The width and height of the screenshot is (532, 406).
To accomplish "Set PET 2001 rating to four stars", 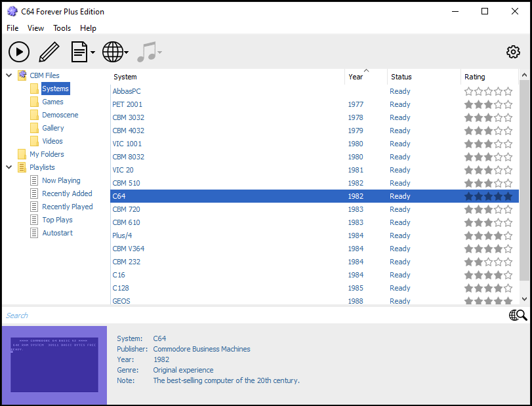I will coord(498,104).
